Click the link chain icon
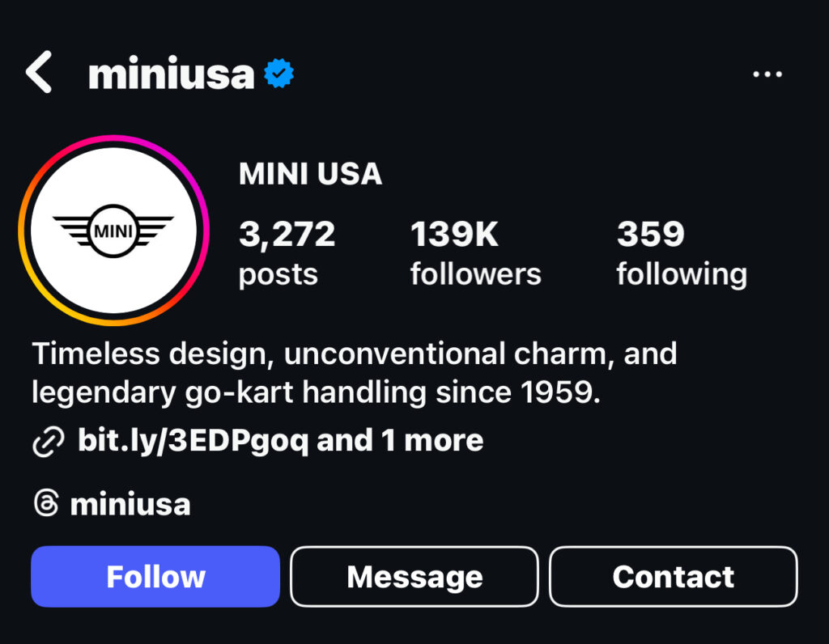The image size is (829, 644). [x=48, y=441]
